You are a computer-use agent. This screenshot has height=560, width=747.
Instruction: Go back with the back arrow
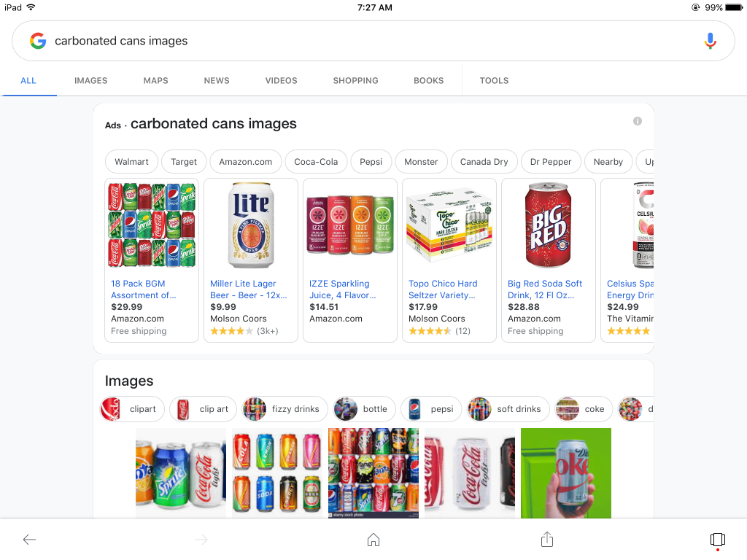29,540
